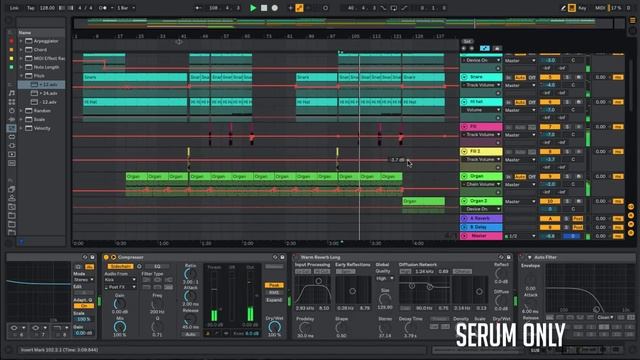This screenshot has height=360, width=640.
Task: Fold the Snare track with its arrow
Action: click(464, 77)
